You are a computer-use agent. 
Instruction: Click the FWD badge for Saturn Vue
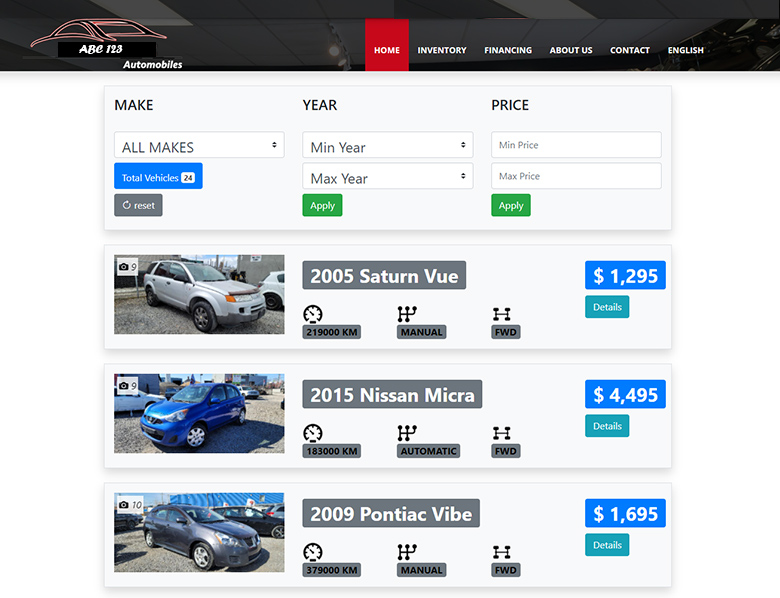click(x=506, y=332)
